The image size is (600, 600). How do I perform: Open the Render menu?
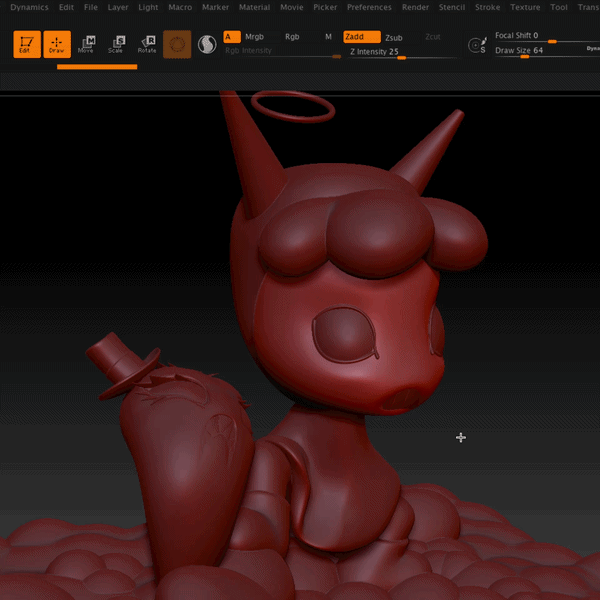click(x=416, y=7)
